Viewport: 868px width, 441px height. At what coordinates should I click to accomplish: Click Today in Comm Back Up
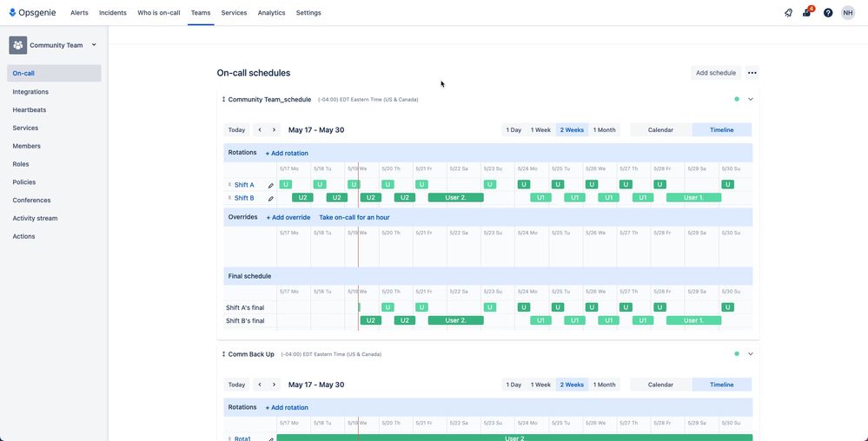coord(236,385)
